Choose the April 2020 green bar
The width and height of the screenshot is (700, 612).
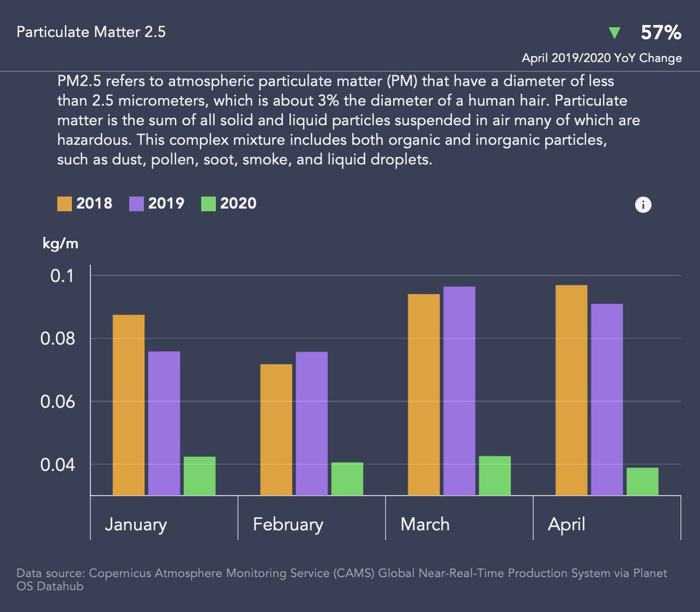642,481
